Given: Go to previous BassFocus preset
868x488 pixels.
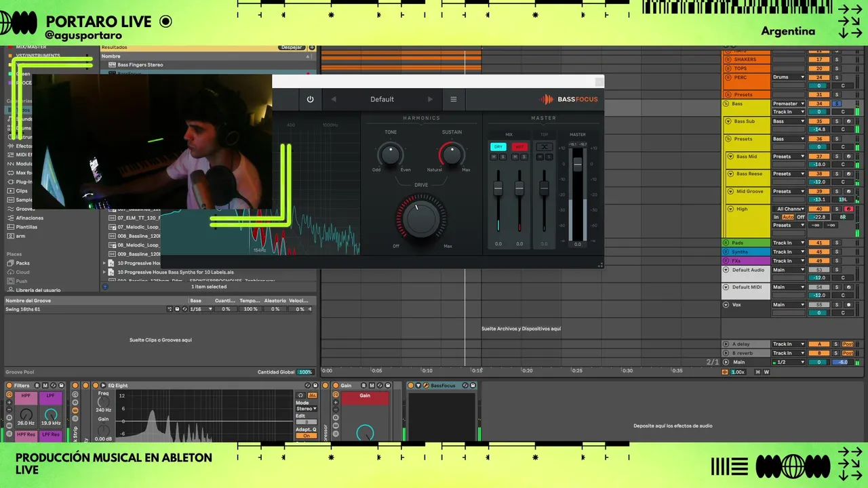Looking at the screenshot, I should (x=334, y=99).
